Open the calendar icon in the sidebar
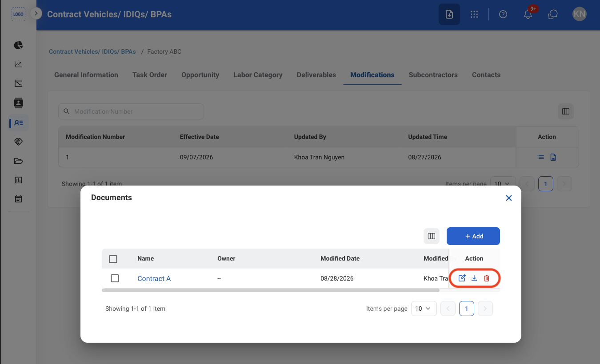600x364 pixels. 18,199
